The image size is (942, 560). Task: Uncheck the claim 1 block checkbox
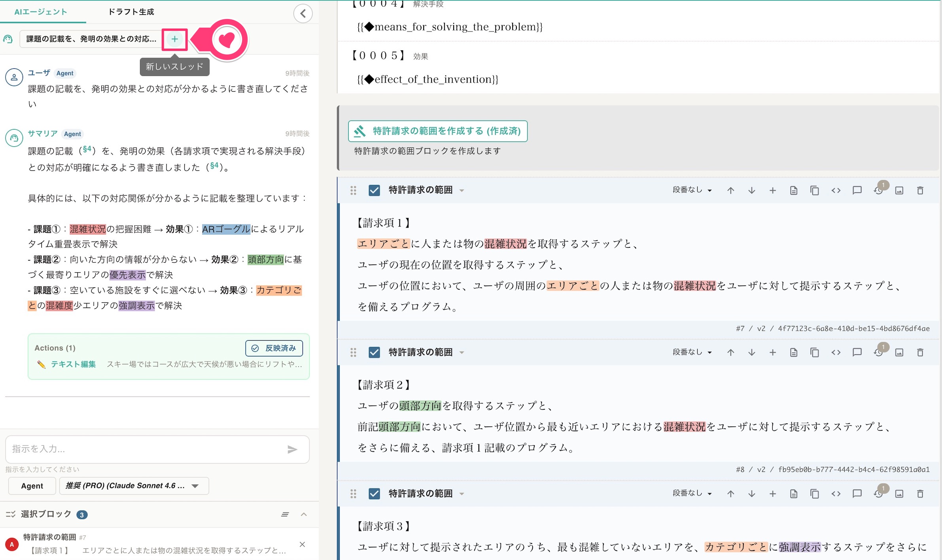(374, 190)
